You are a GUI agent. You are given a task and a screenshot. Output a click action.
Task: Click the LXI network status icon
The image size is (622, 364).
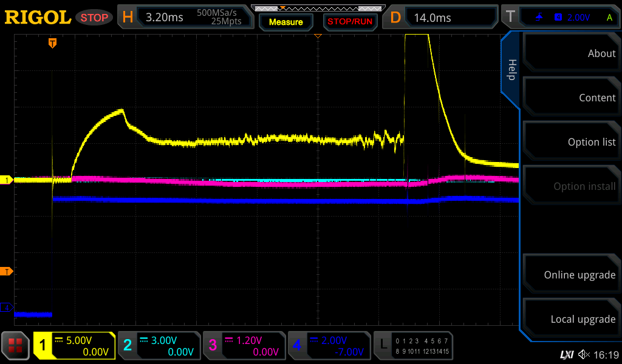coord(566,354)
